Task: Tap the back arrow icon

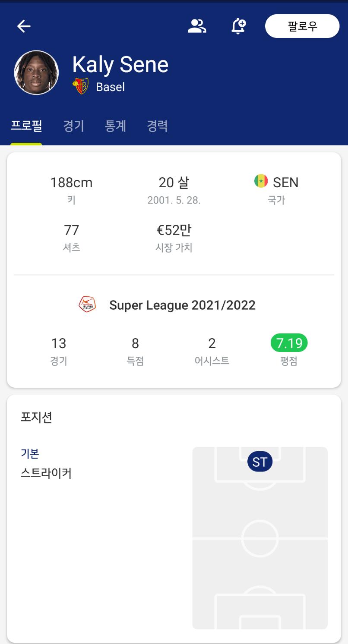Action: [x=24, y=26]
